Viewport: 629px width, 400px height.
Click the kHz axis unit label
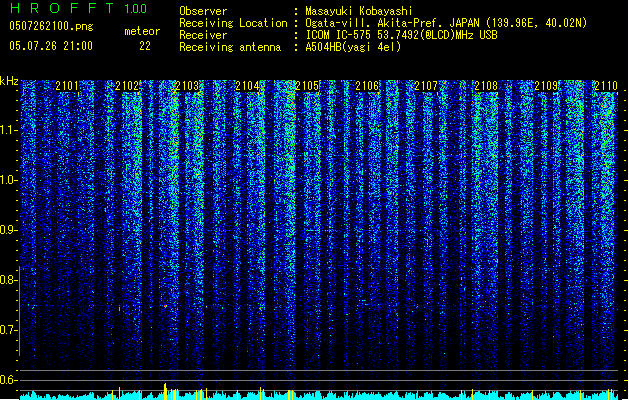[9, 81]
